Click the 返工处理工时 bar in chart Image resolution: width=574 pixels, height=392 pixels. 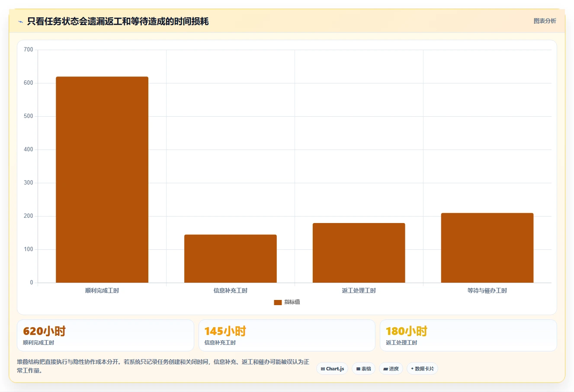coord(359,253)
